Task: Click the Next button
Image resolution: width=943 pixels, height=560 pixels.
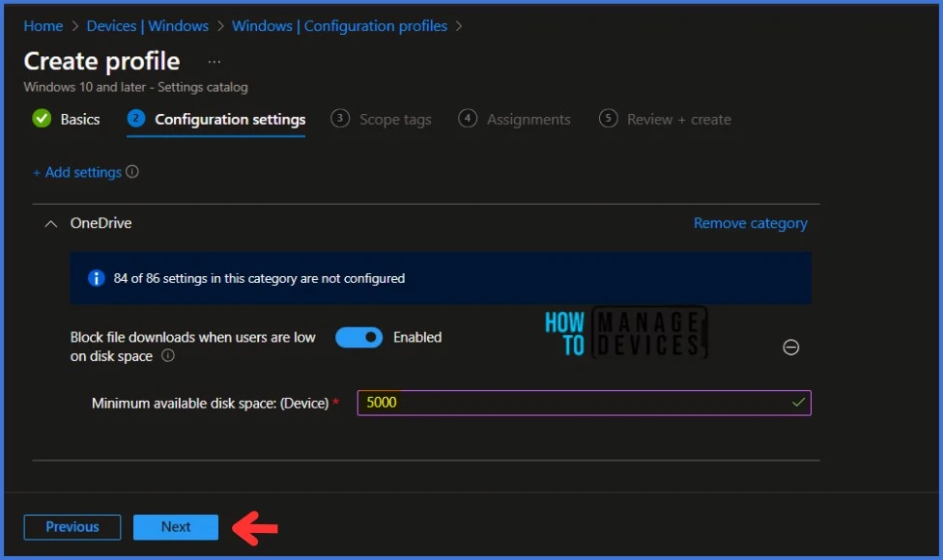Action: point(176,527)
